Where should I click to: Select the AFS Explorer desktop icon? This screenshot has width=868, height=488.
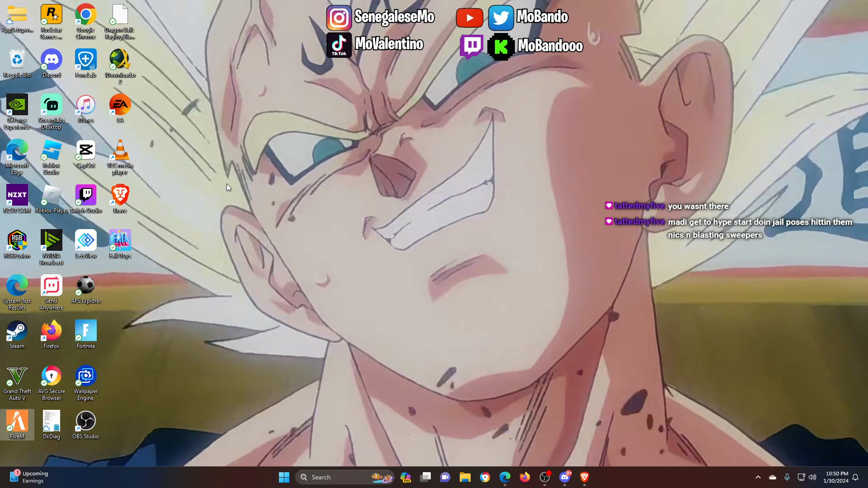[x=85, y=289]
